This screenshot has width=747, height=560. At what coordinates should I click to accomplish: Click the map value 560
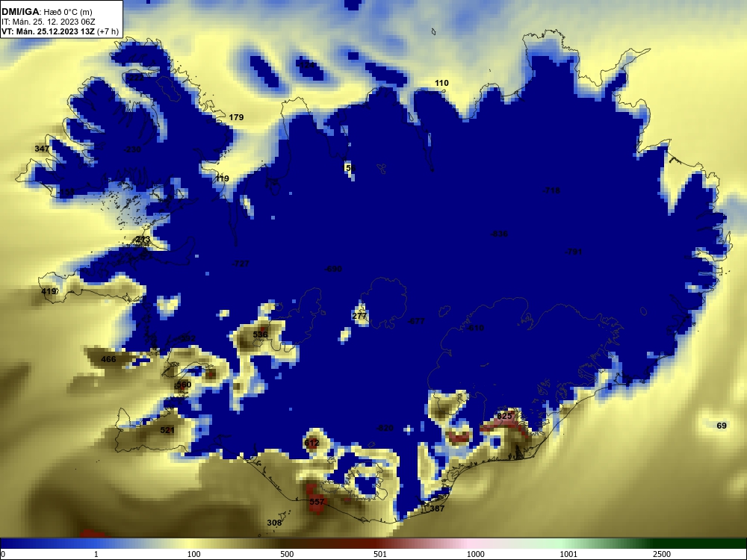(x=184, y=385)
